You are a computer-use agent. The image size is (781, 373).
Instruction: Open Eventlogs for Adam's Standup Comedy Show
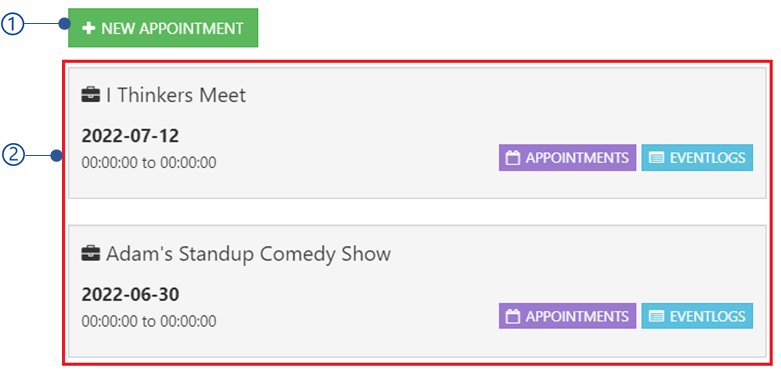[x=697, y=316]
